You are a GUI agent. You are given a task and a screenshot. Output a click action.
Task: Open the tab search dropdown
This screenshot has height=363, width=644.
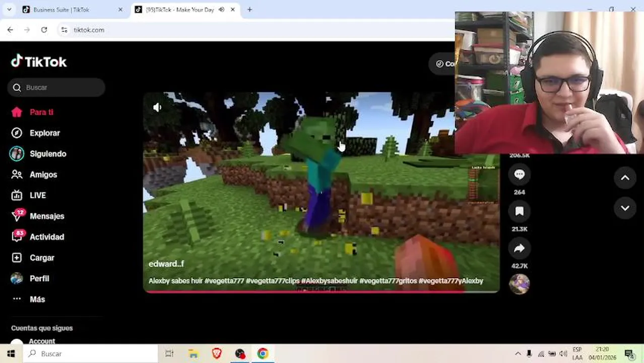(x=9, y=10)
